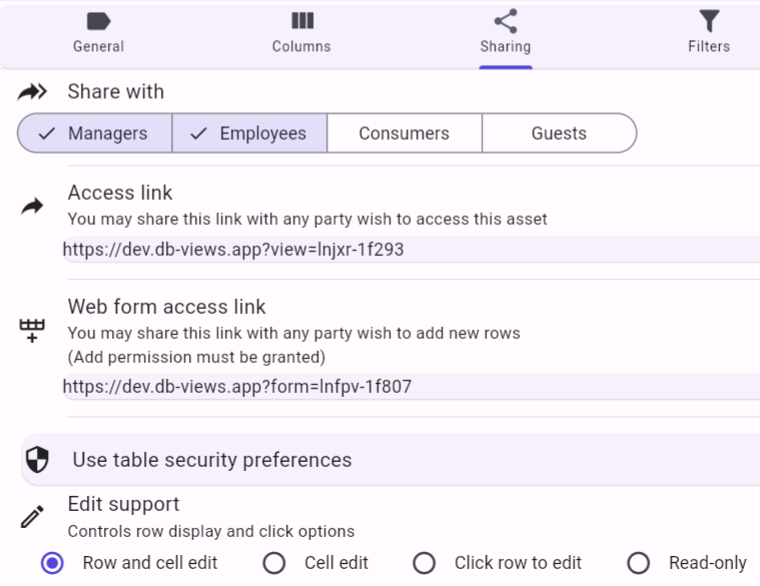Enable sharing with Consumers
This screenshot has width=760, height=586.
(x=404, y=133)
